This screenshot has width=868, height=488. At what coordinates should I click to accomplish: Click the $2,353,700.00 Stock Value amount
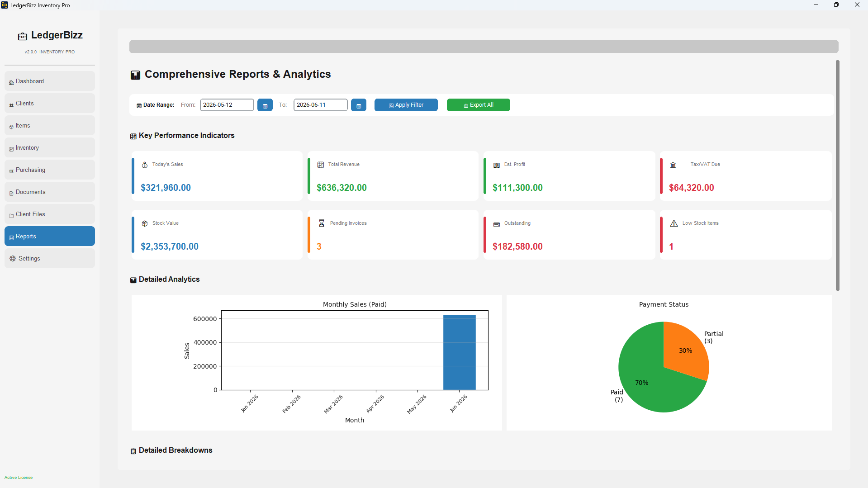[x=170, y=246]
